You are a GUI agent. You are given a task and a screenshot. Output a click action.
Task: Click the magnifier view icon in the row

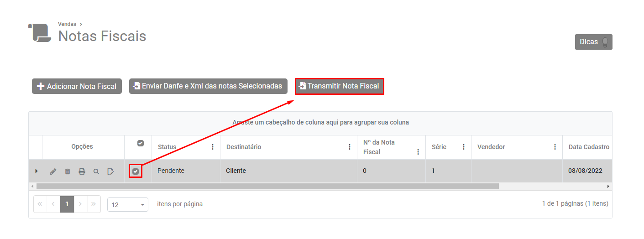96,171
